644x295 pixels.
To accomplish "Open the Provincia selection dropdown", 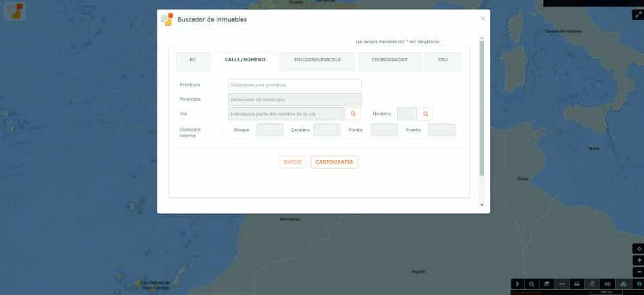I will point(295,85).
